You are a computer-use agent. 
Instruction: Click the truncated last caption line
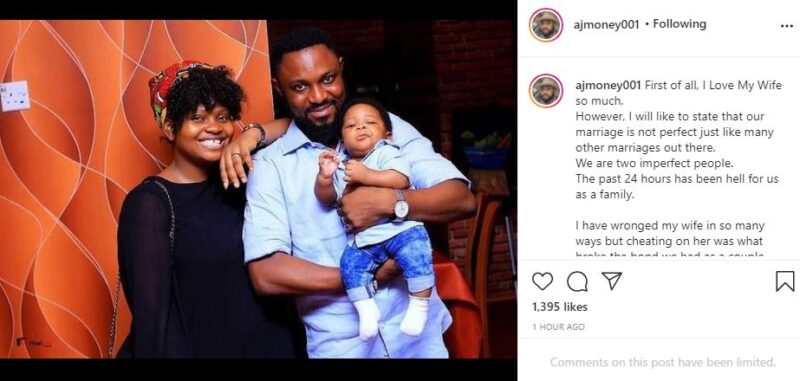pos(669,255)
